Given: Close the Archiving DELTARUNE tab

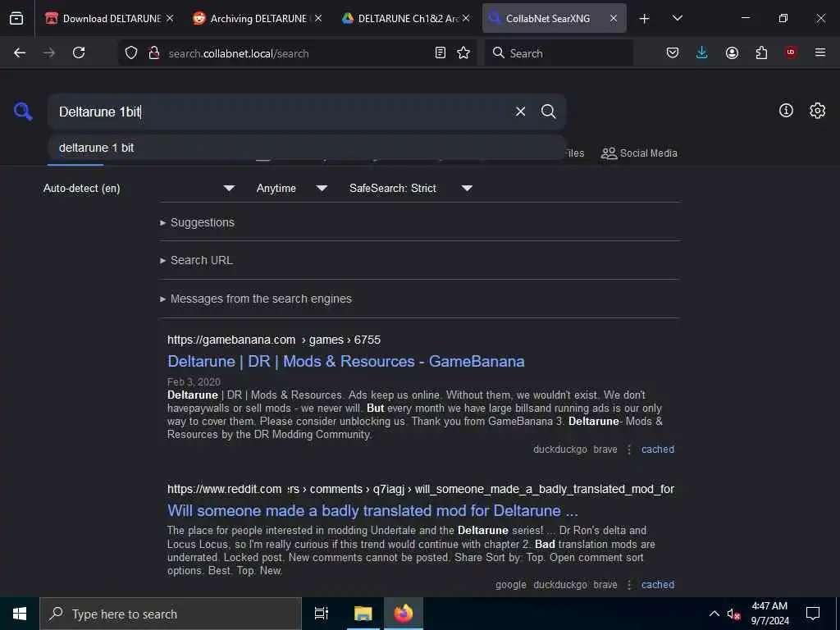Looking at the screenshot, I should coord(318,18).
